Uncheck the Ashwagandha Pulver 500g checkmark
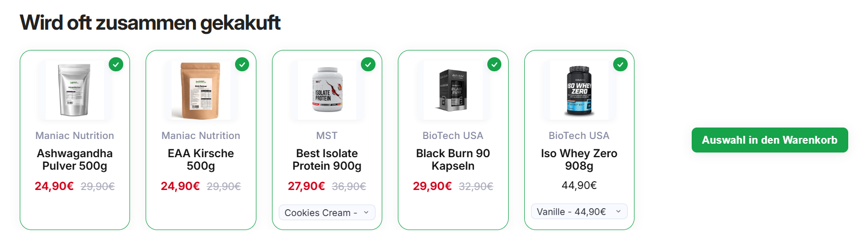 tap(116, 65)
